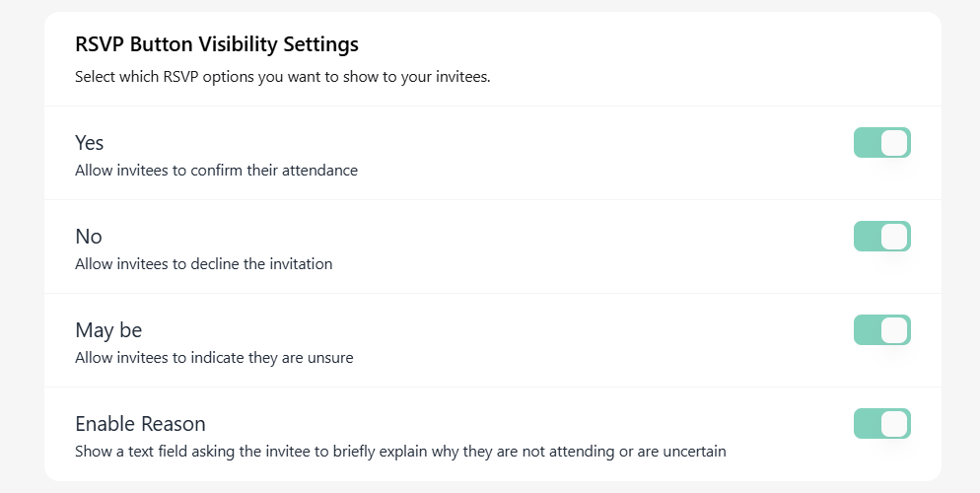Click the white knob of the No toggle
This screenshot has height=493, width=980.
(x=893, y=237)
